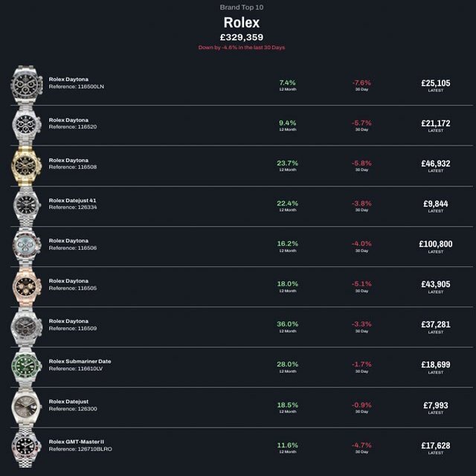Click the -7.6% thirty day change

(x=361, y=83)
